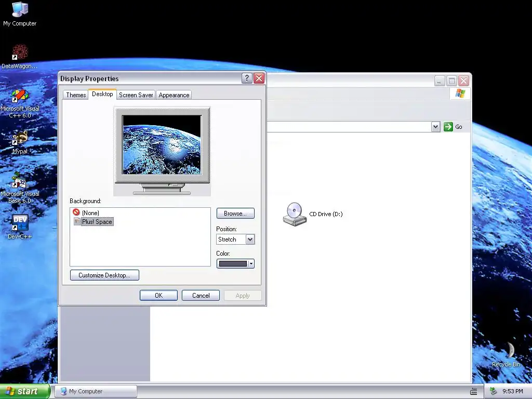Click the monitor wallpaper preview
The height and width of the screenshot is (399, 532).
click(162, 145)
